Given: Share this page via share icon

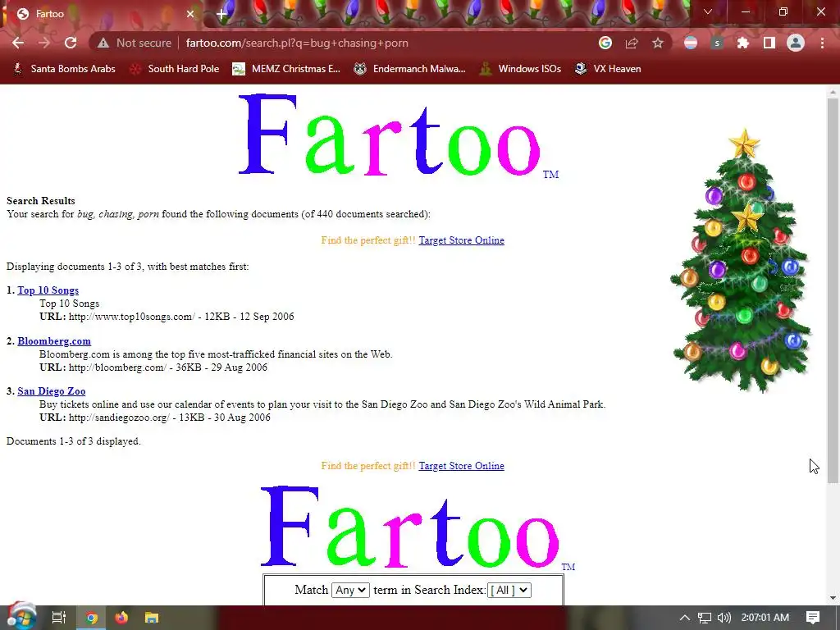Looking at the screenshot, I should click(x=632, y=43).
